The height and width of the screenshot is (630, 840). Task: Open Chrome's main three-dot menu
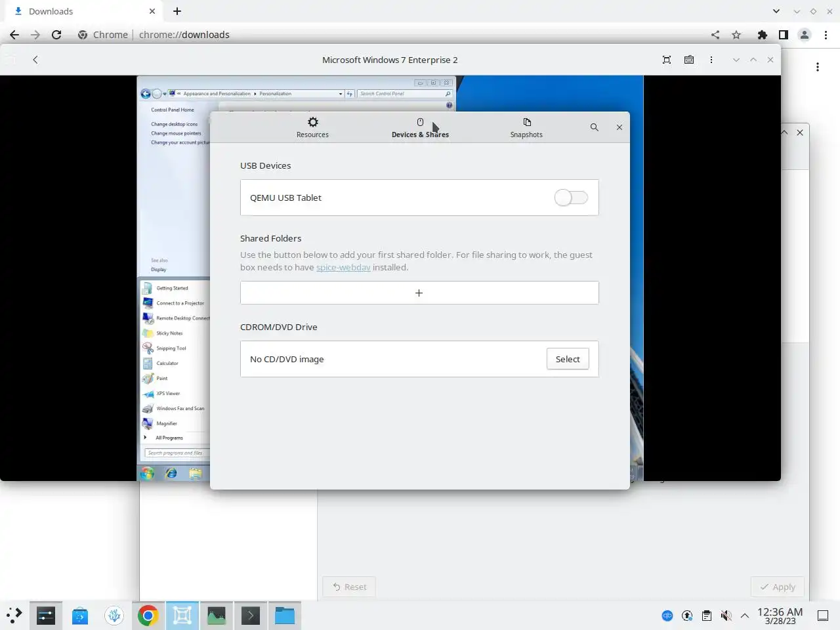[826, 35]
